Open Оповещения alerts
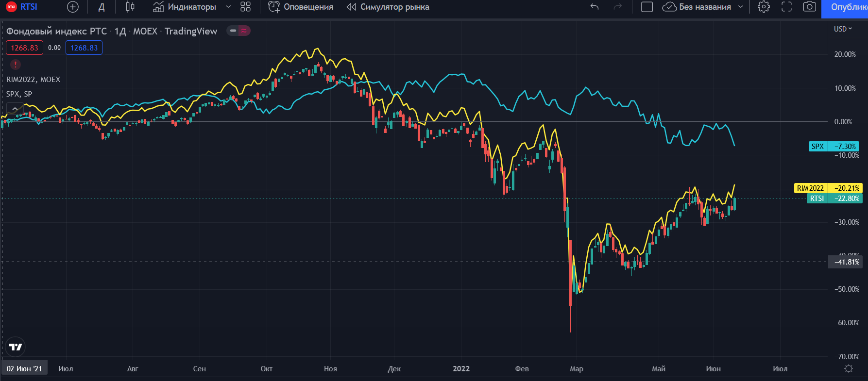Image resolution: width=868 pixels, height=381 pixels. tap(301, 7)
